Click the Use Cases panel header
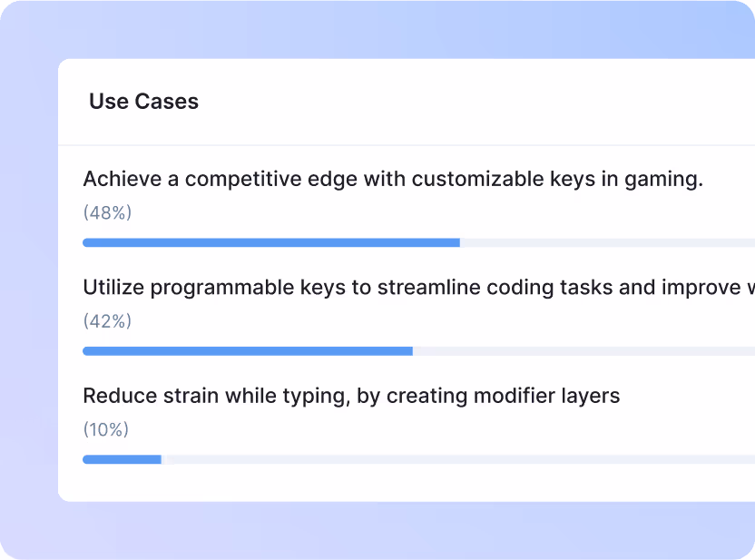The width and height of the screenshot is (755, 560). coord(143,101)
